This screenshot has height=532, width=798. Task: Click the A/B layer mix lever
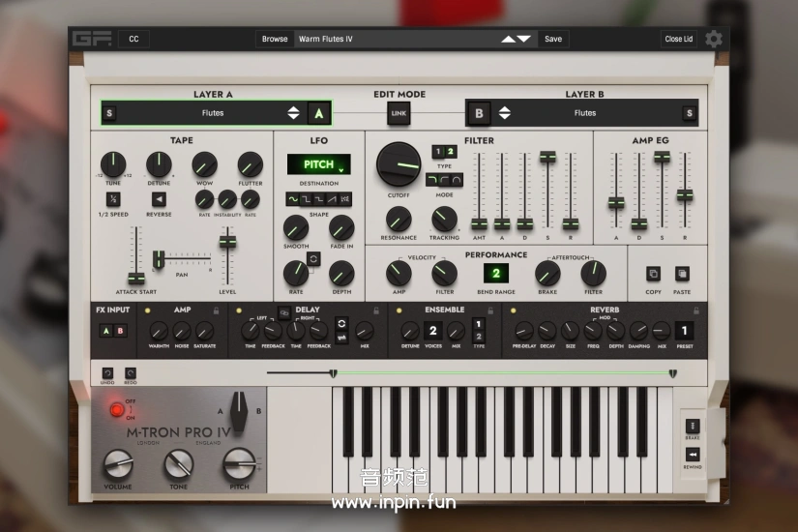point(239,411)
